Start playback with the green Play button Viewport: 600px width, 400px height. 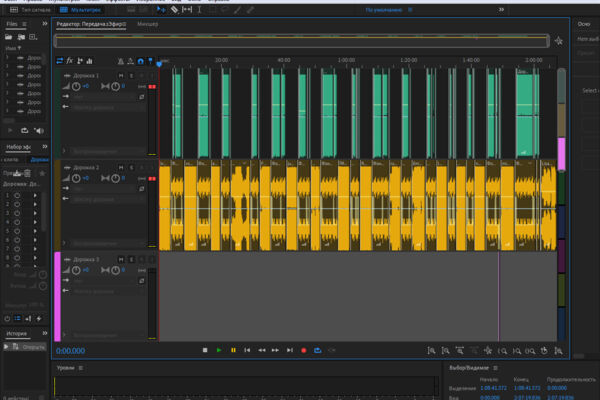(x=219, y=350)
